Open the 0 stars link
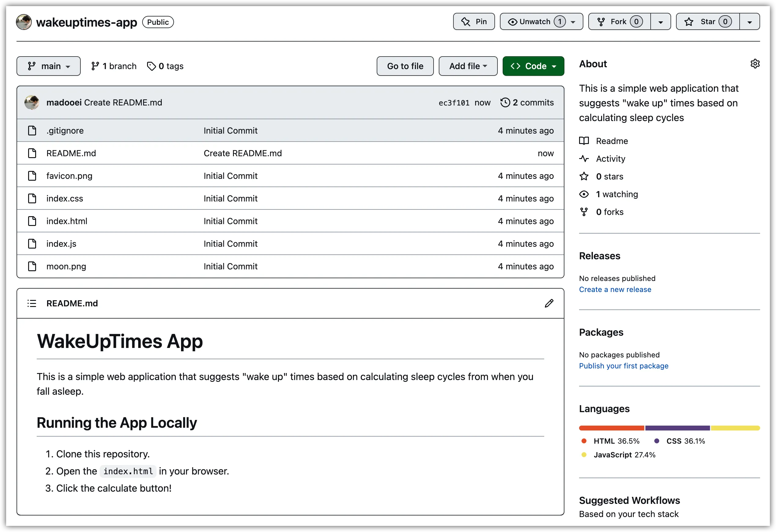Screen dimensions: 776x532 click(610, 176)
